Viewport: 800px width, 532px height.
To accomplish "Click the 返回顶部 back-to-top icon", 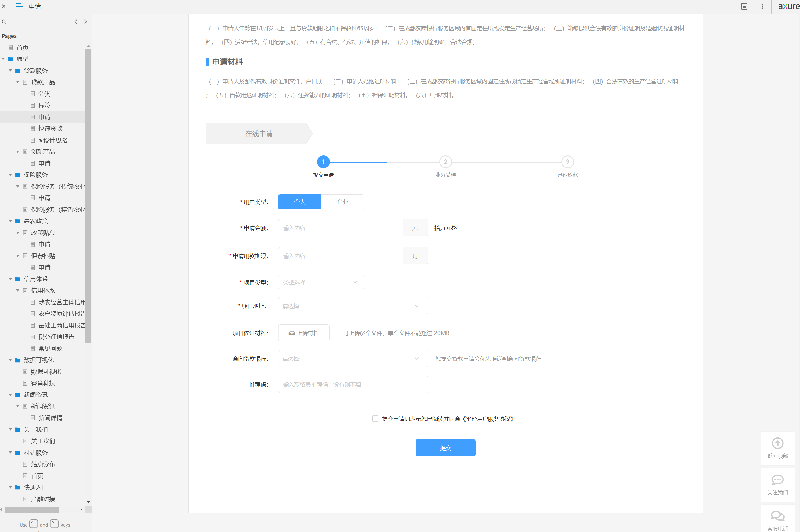I will click(777, 443).
